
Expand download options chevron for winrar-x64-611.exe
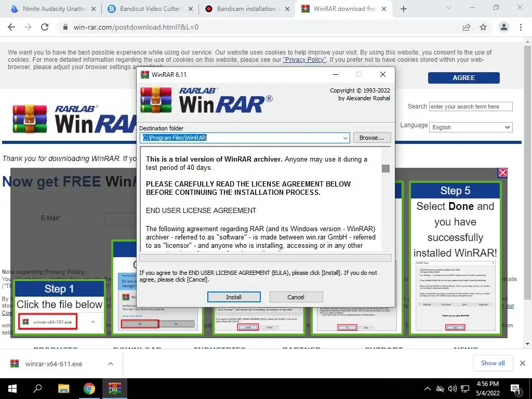coord(111,364)
